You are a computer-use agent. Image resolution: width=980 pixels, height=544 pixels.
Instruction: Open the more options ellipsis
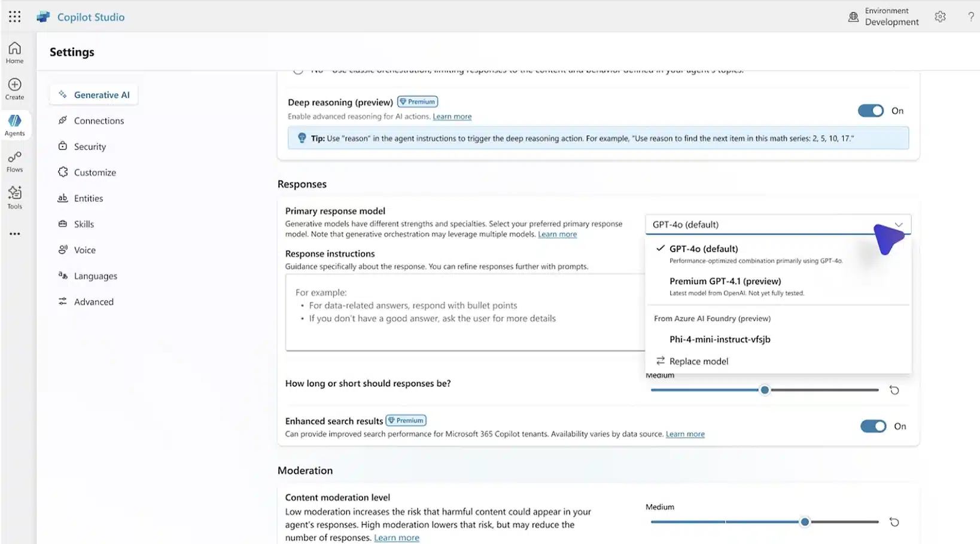(x=15, y=234)
